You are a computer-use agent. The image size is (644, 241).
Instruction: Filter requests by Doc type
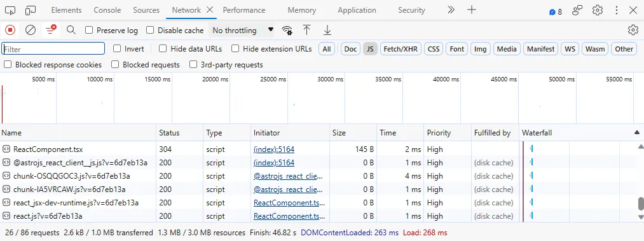point(350,49)
